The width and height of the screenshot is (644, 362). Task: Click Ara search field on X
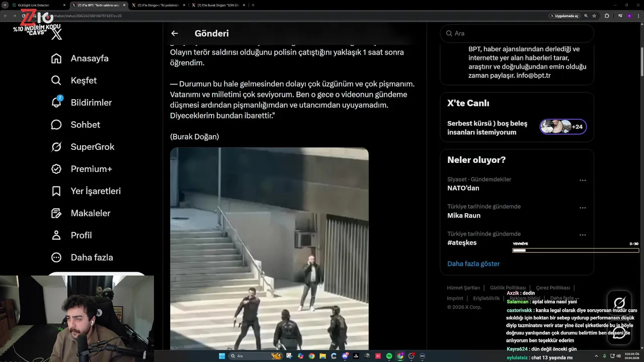point(517,33)
